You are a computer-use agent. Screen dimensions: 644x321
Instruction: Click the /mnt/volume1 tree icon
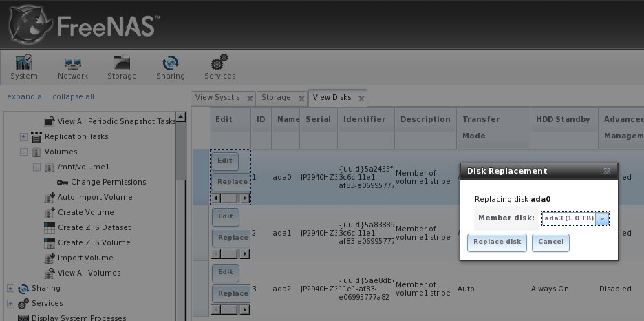pos(50,167)
